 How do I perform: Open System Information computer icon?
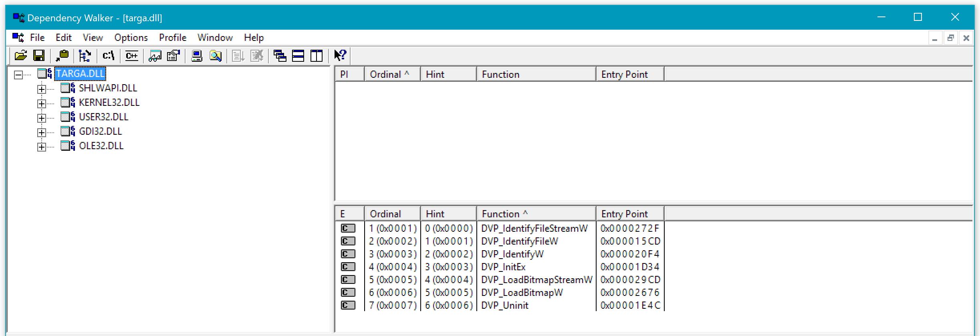point(196,55)
